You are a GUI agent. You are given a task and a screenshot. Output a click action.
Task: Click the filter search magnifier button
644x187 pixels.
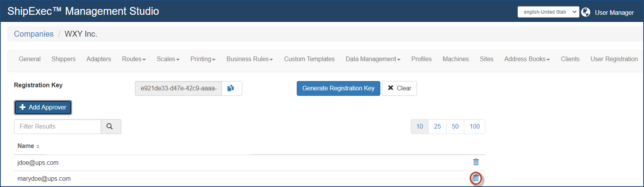(111, 127)
